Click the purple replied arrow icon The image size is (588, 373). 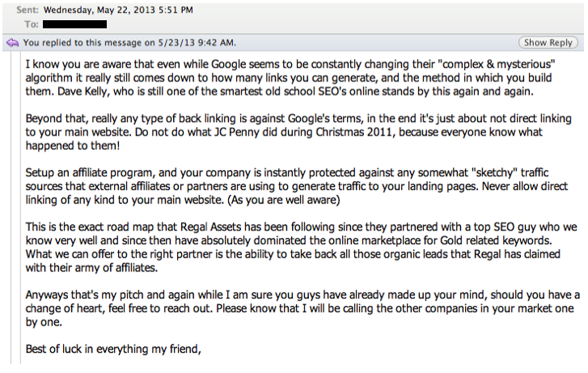[x=12, y=42]
